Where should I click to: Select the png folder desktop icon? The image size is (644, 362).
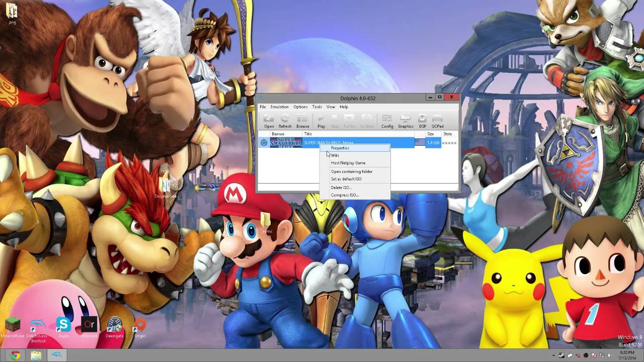(x=12, y=13)
